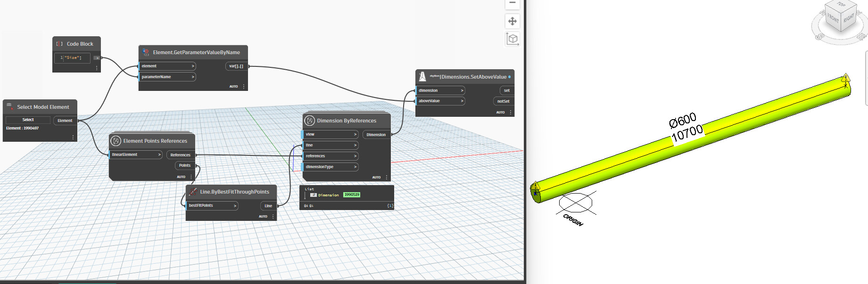
Task: Click the References output port
Action: (x=181, y=155)
